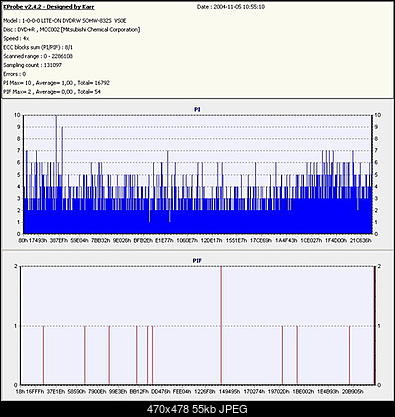Select the PI Max= 10 statistics line
Viewport: 395px width, 417px height.
pyautogui.click(x=56, y=83)
